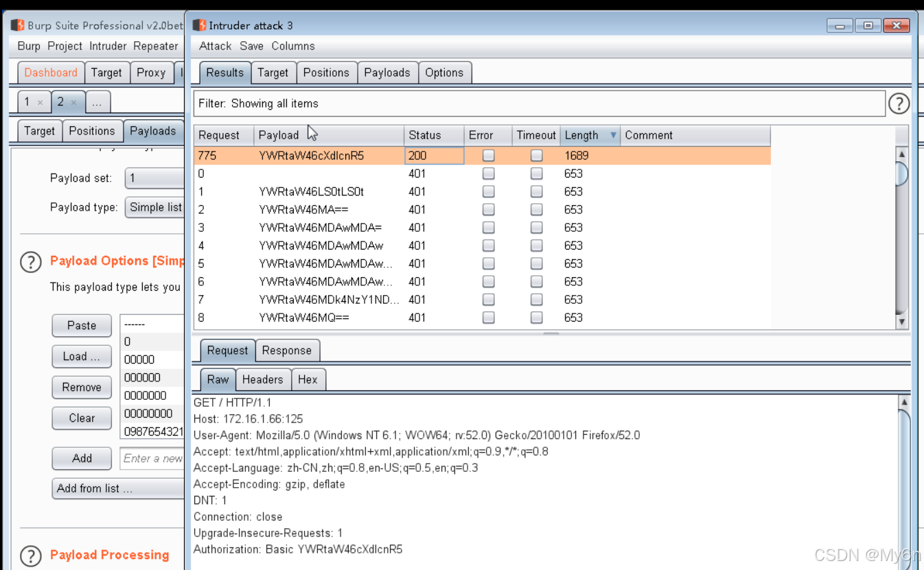
Task: Open the Target tab next to Dashboard
Action: click(x=106, y=72)
